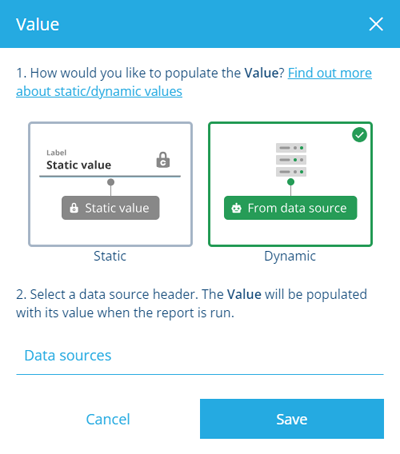The height and width of the screenshot is (454, 400).
Task: Click the Static value label preview field
Action: tap(110, 162)
